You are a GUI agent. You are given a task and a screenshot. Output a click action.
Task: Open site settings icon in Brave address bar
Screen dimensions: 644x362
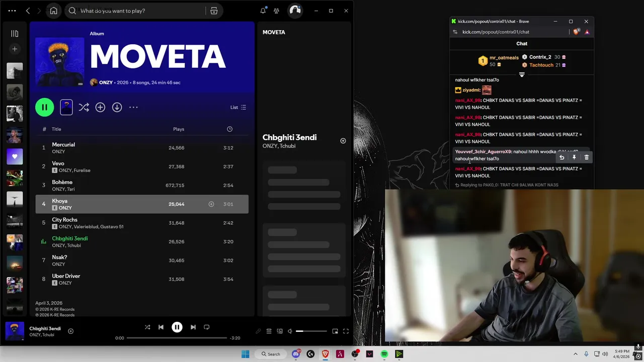coord(455,32)
